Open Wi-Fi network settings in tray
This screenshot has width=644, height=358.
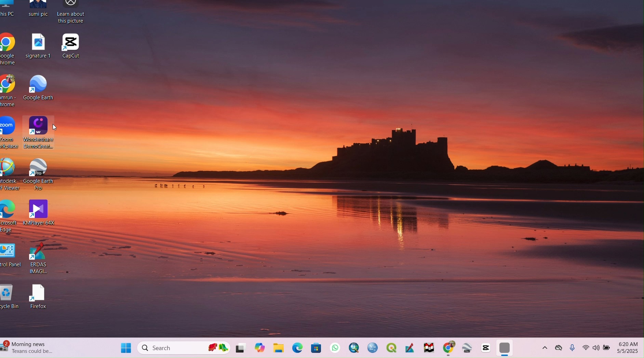(x=587, y=348)
